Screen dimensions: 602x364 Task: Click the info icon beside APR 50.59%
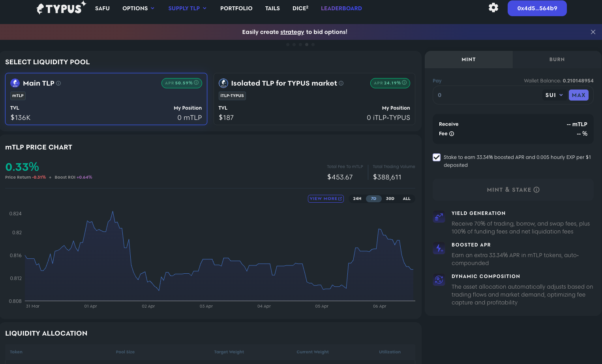pos(197,83)
